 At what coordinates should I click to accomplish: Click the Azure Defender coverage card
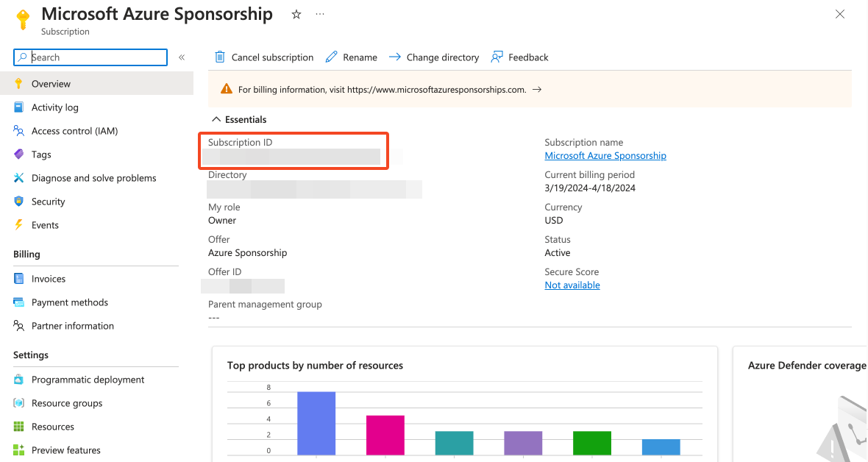(800, 405)
